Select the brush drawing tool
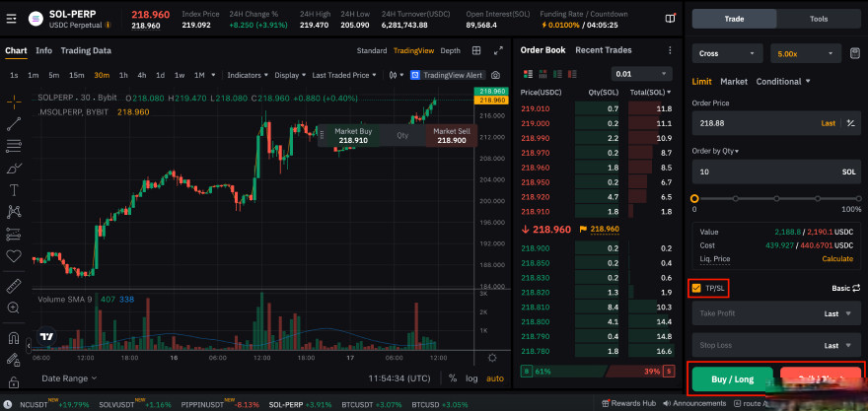868x411 pixels. pyautogui.click(x=14, y=169)
